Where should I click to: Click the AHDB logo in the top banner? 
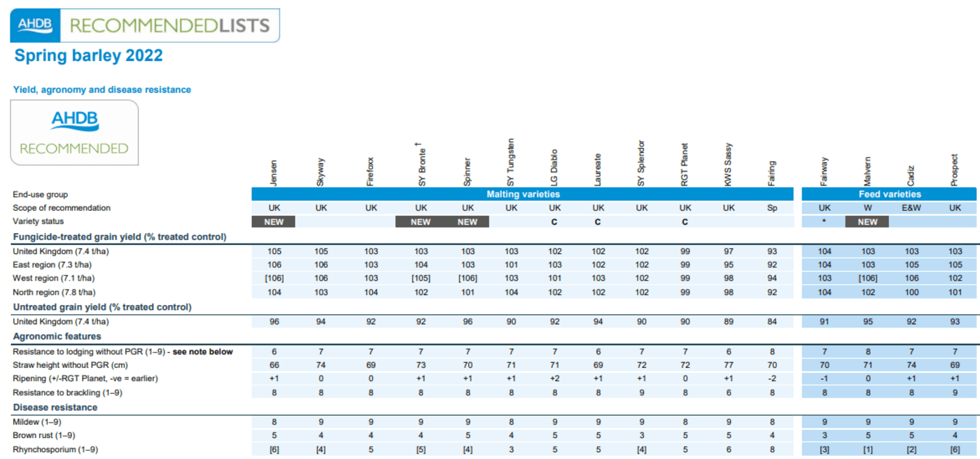pos(35,25)
